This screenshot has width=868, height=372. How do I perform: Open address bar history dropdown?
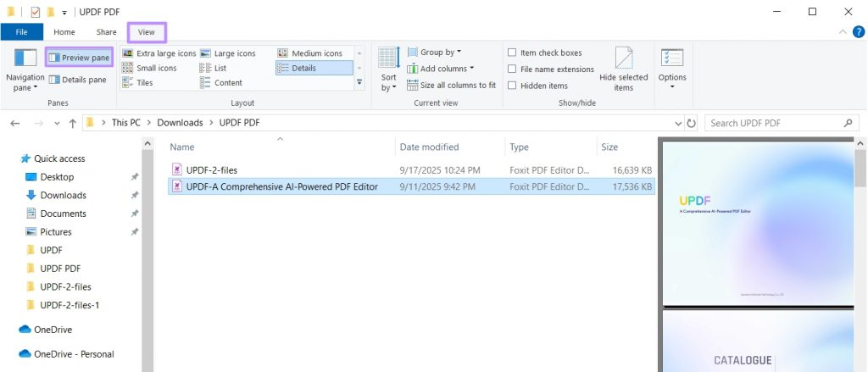coord(679,124)
